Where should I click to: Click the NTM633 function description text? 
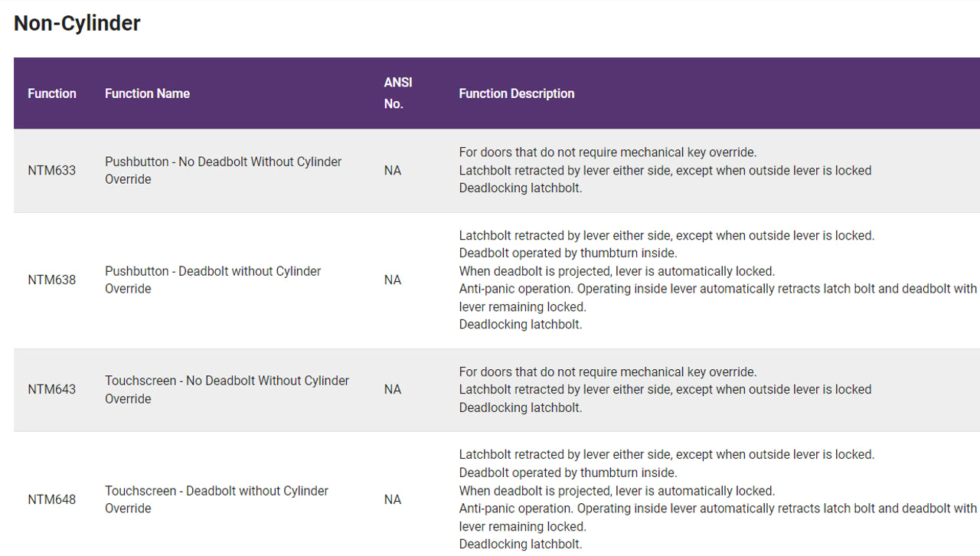(x=665, y=171)
